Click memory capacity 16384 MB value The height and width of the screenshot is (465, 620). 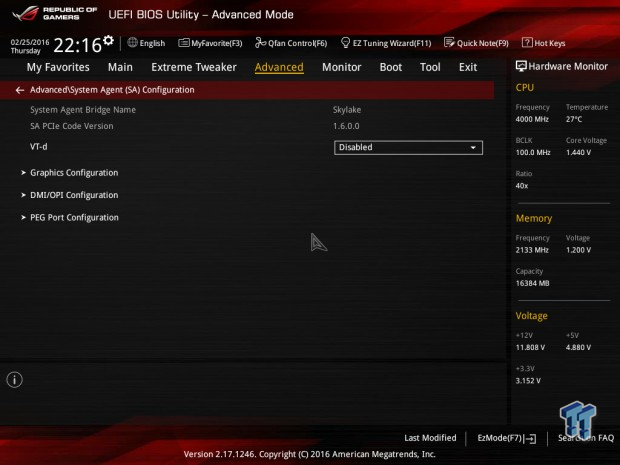[x=532, y=284]
